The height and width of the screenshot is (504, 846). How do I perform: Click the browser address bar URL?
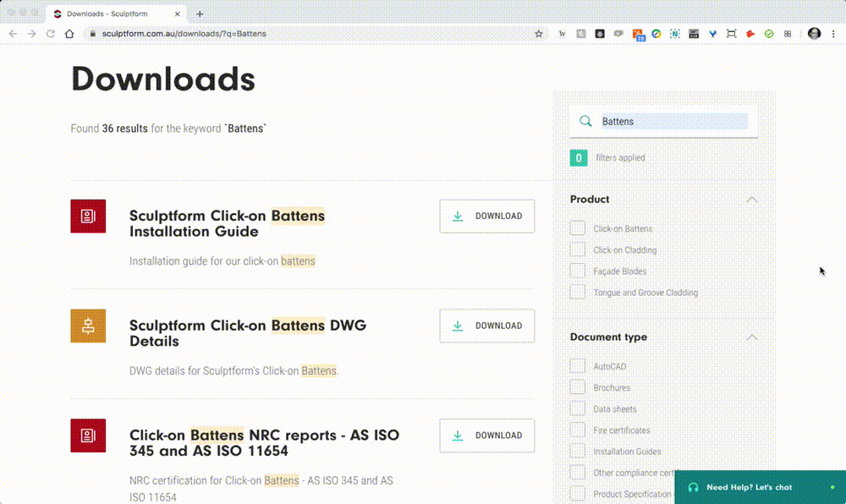184,34
